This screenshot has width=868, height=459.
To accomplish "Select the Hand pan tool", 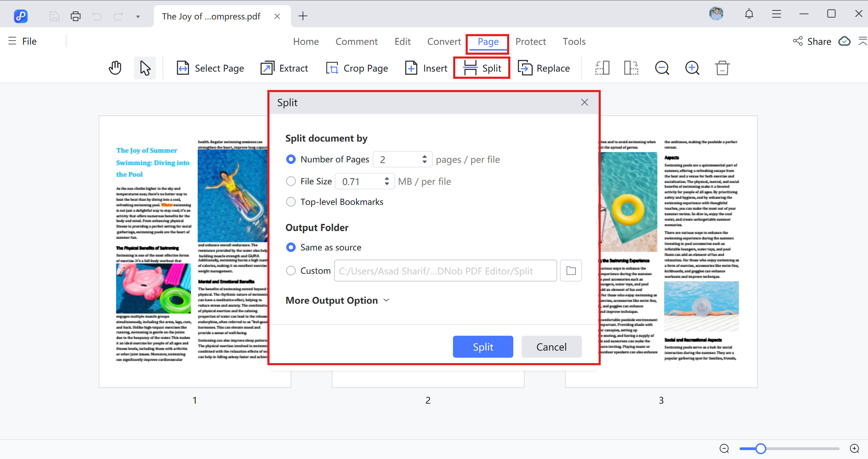I will (x=115, y=68).
